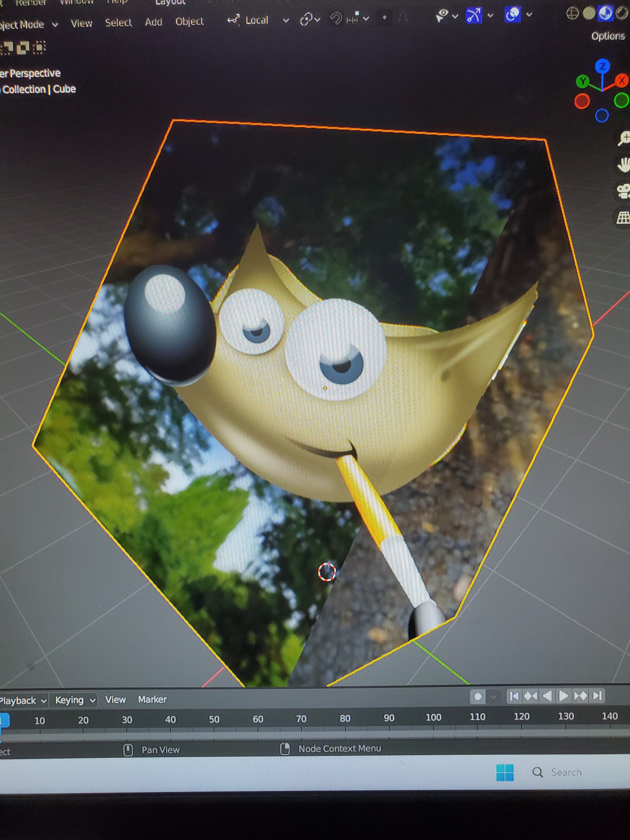Play the animation forward
630x840 pixels.
(x=564, y=696)
